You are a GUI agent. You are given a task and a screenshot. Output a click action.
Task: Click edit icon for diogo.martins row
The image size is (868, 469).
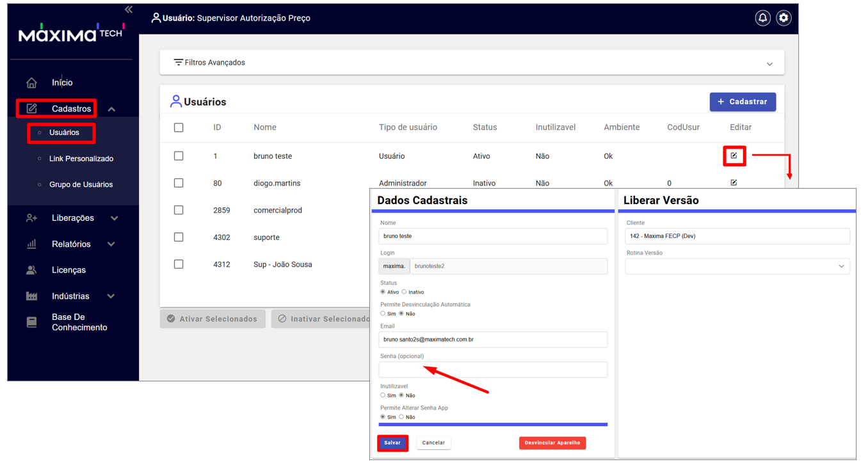coord(734,183)
